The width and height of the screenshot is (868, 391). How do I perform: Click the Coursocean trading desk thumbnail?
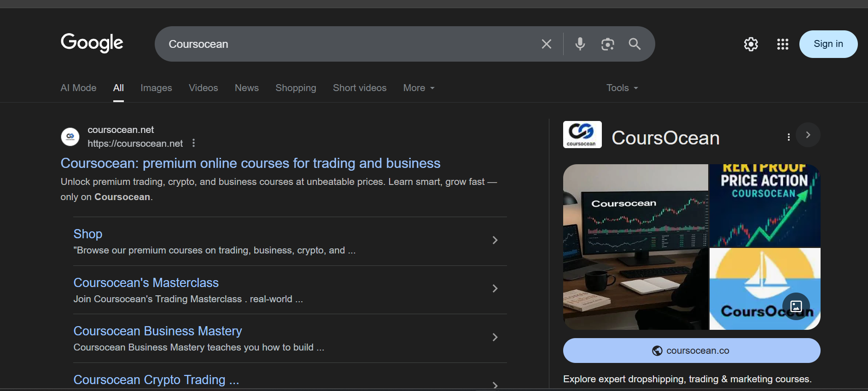click(635, 247)
